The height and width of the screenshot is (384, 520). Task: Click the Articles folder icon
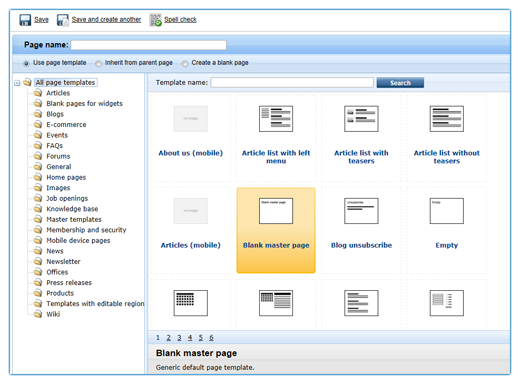pos(38,93)
